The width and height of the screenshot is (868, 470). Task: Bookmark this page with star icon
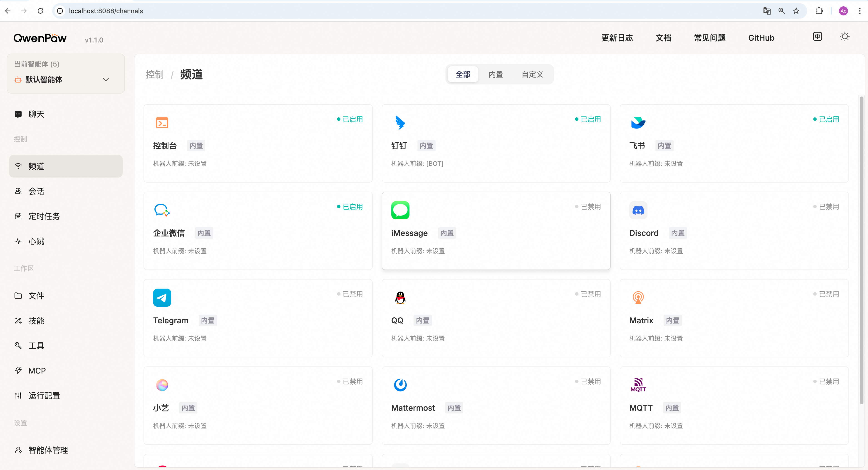point(796,11)
